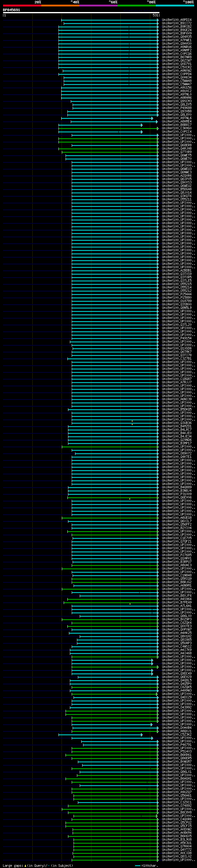Click the UniRef100_C5Z3K2 label
The image size is (197, 868).
click(x=176, y=734)
